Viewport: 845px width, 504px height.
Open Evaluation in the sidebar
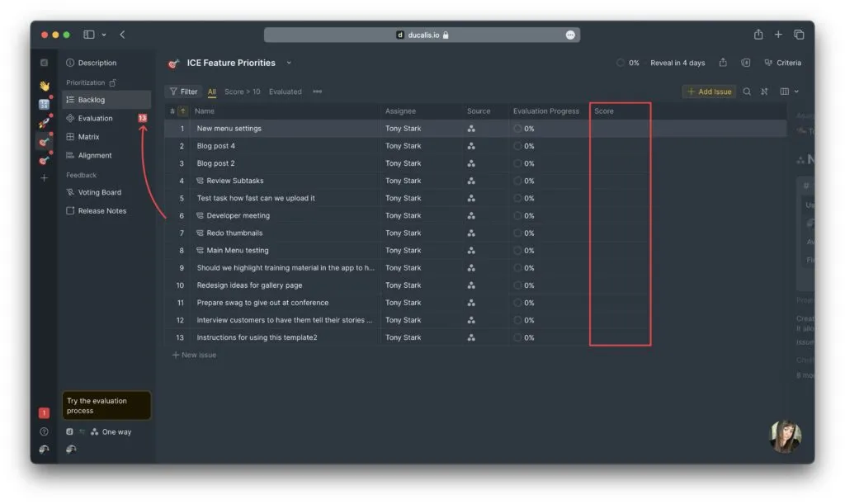click(95, 118)
